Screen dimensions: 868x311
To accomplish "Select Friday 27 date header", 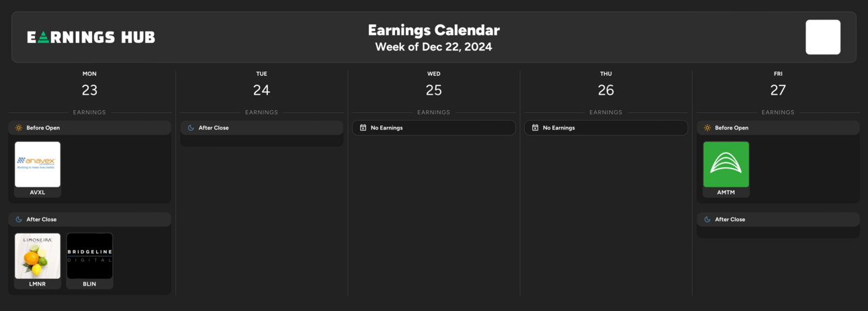I will click(778, 84).
